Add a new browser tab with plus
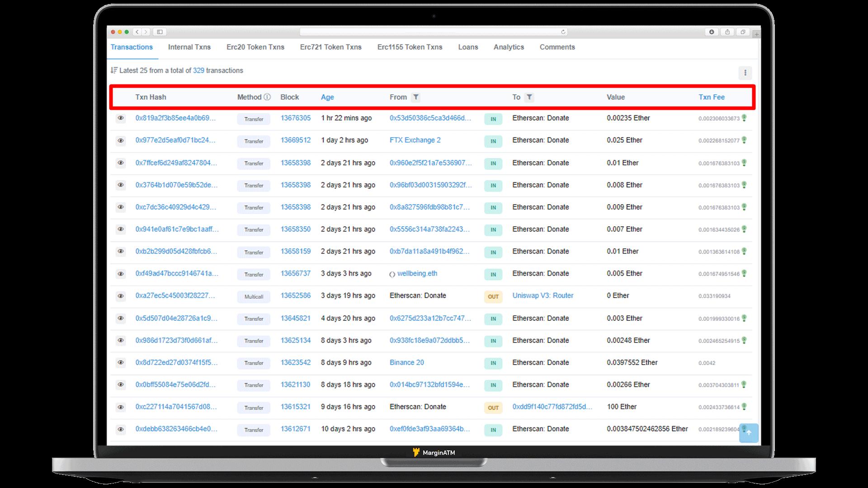 click(x=756, y=34)
